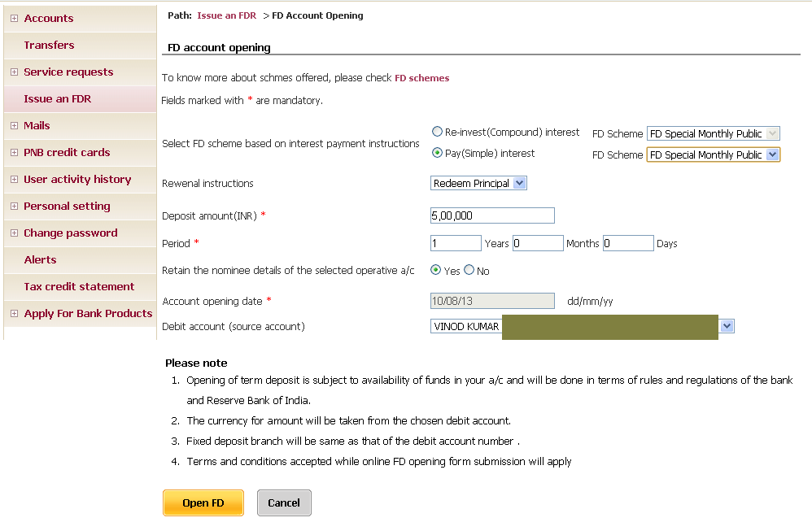812x522 pixels.
Task: Go to the Transfers section
Action: (x=49, y=45)
